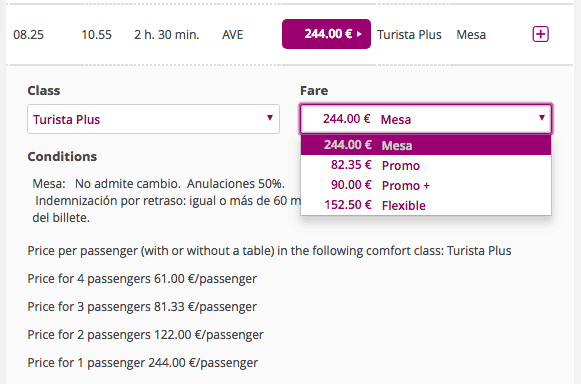The image size is (581, 384).
Task: Click the Price for 4 passengers line
Action: pyautogui.click(x=142, y=279)
